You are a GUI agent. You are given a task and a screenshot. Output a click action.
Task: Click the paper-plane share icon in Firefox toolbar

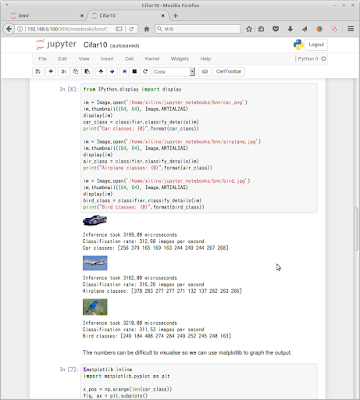pos(305,29)
